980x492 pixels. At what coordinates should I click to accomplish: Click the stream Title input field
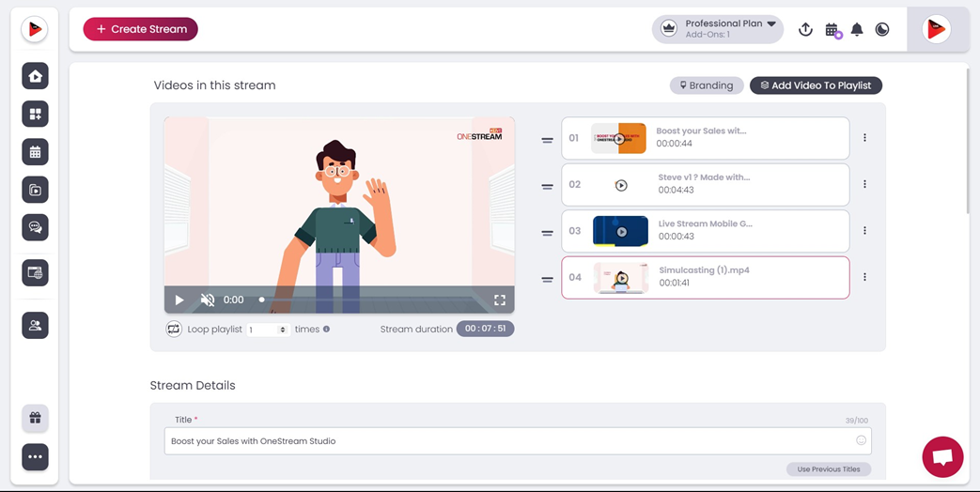(518, 440)
